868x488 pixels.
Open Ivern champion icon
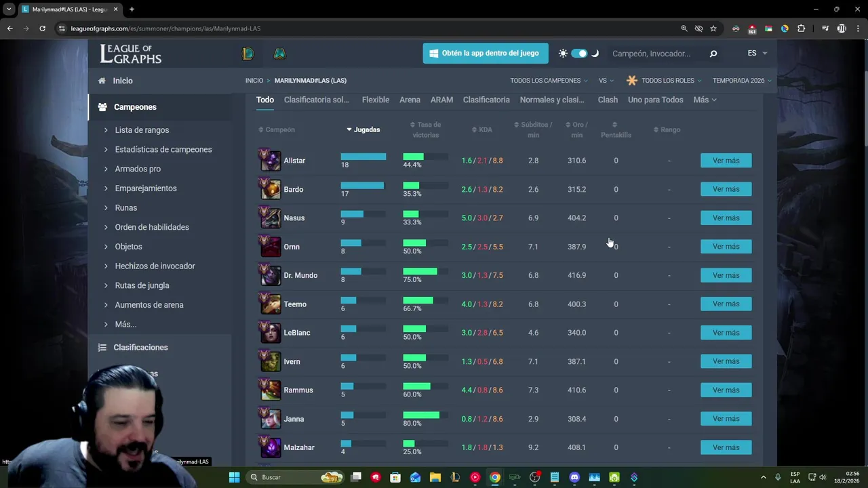(x=270, y=361)
